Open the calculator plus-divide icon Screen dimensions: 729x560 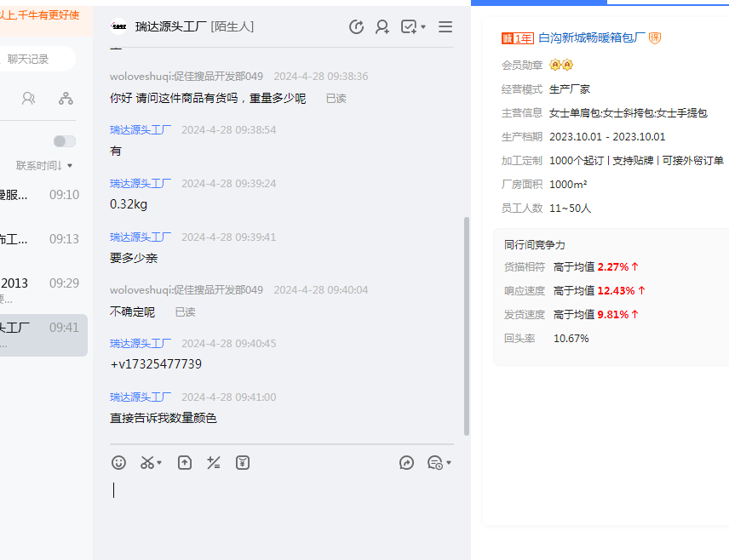[x=214, y=463]
